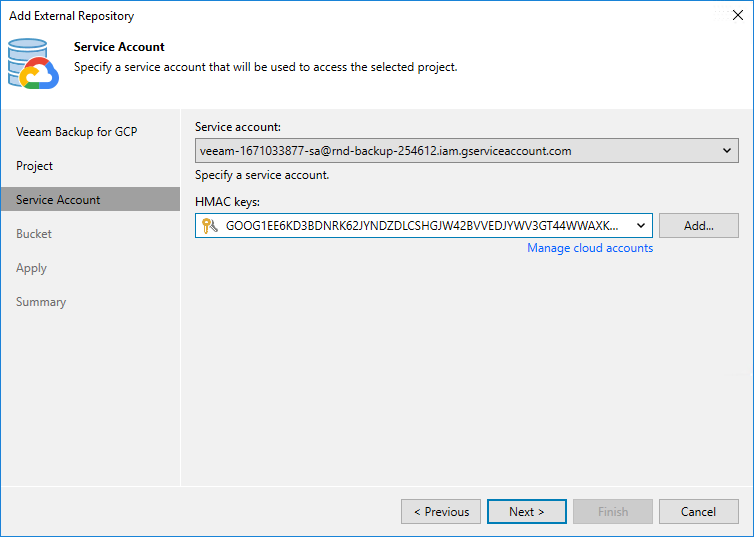Switch to the Project step
Image resolution: width=754 pixels, height=537 pixels.
tap(35, 166)
